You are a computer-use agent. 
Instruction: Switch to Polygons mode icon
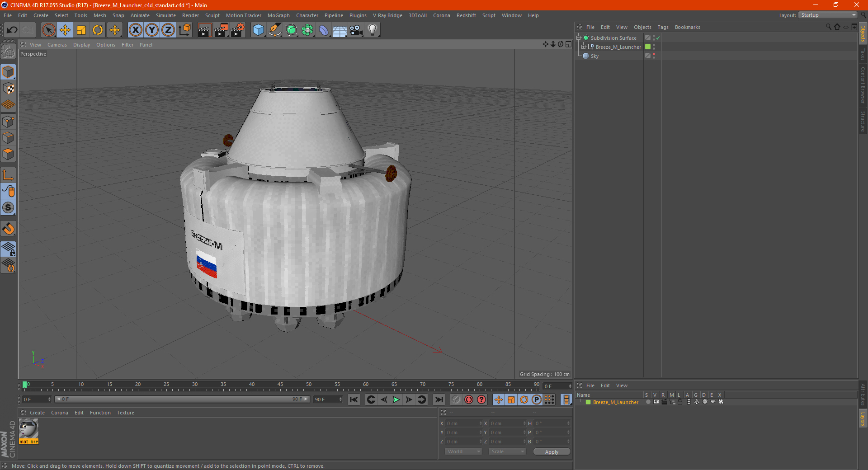click(x=8, y=154)
